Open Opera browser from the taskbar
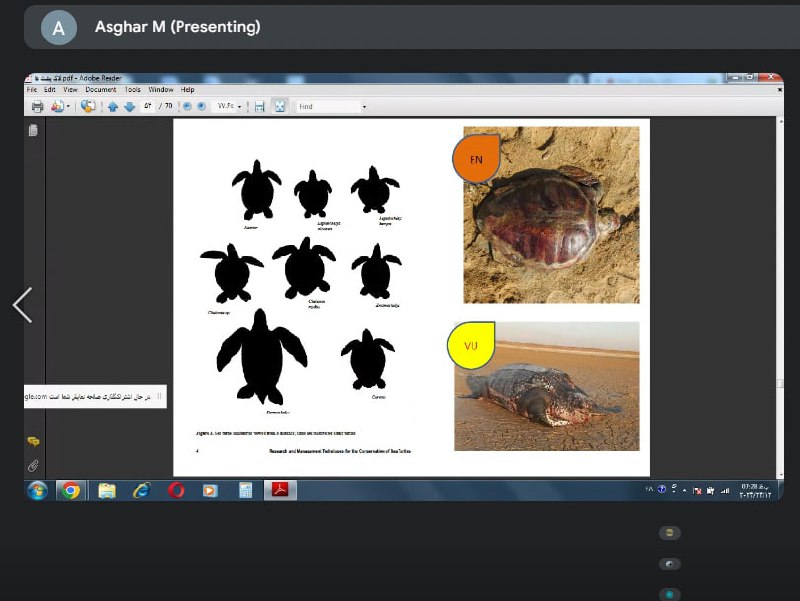This screenshot has width=800, height=601. point(176,490)
